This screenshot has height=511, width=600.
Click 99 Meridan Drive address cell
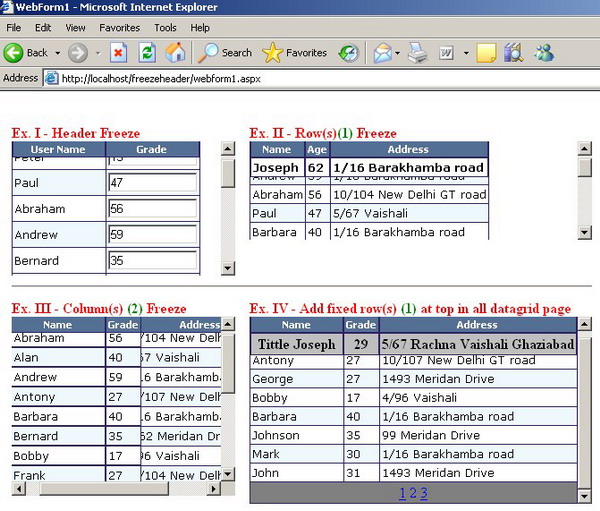478,435
